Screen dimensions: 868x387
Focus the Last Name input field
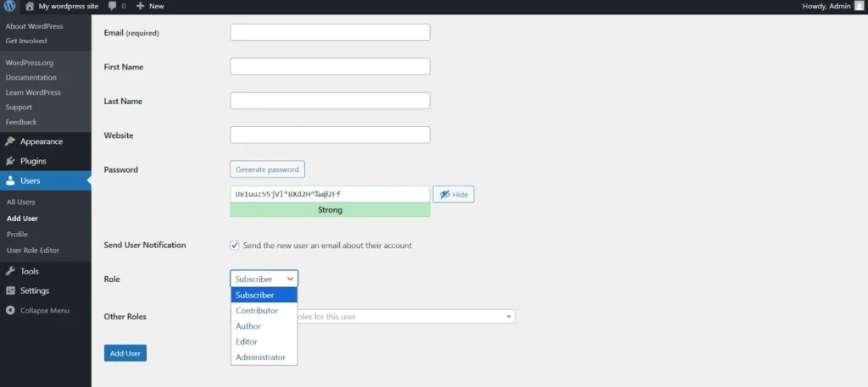pyautogui.click(x=330, y=101)
